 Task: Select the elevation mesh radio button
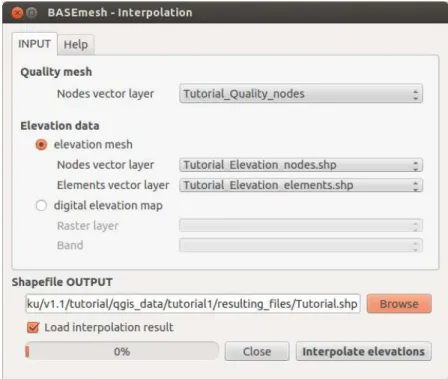click(41, 144)
